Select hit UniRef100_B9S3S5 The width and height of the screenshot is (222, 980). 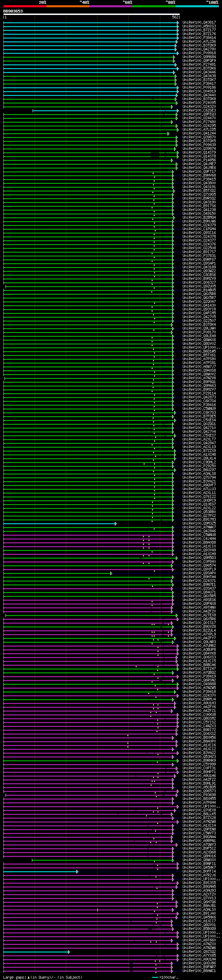pos(199,883)
